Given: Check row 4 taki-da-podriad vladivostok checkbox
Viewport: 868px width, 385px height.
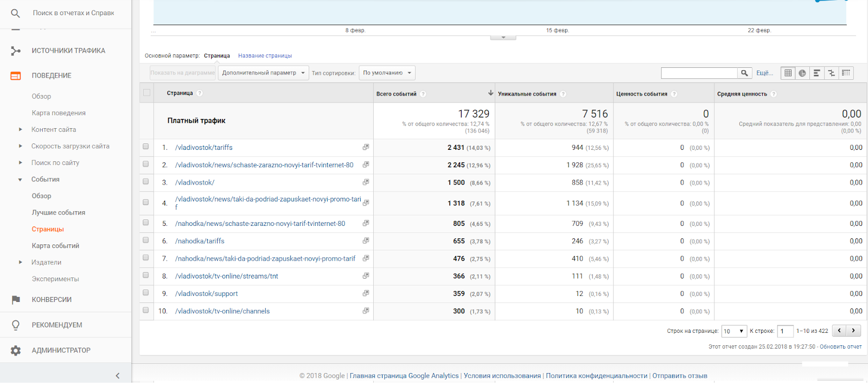Looking at the screenshot, I should click(145, 202).
